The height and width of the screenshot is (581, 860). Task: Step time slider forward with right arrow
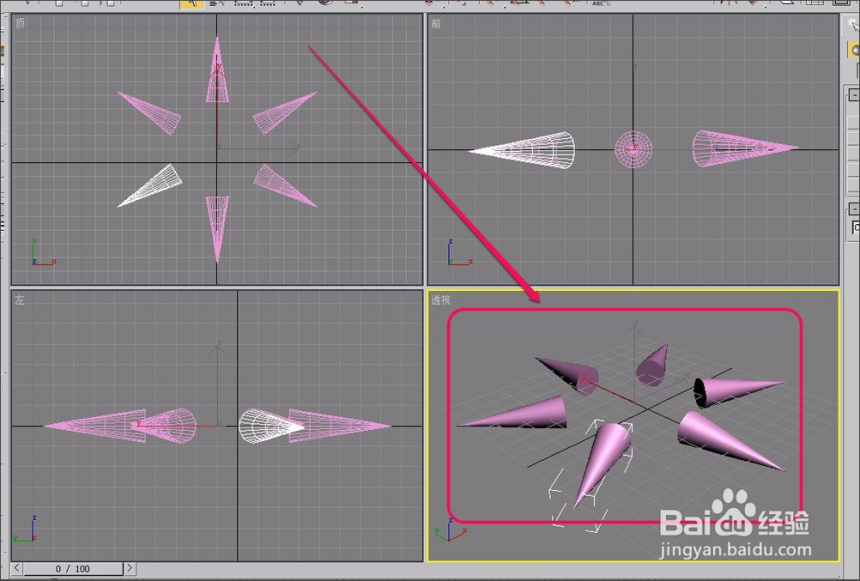(x=130, y=568)
